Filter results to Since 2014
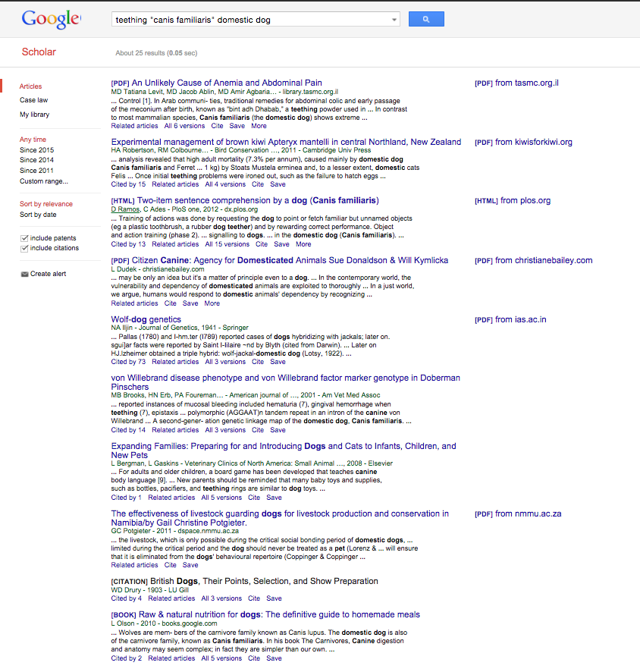Viewport: 640px width, 672px height. click(36, 160)
